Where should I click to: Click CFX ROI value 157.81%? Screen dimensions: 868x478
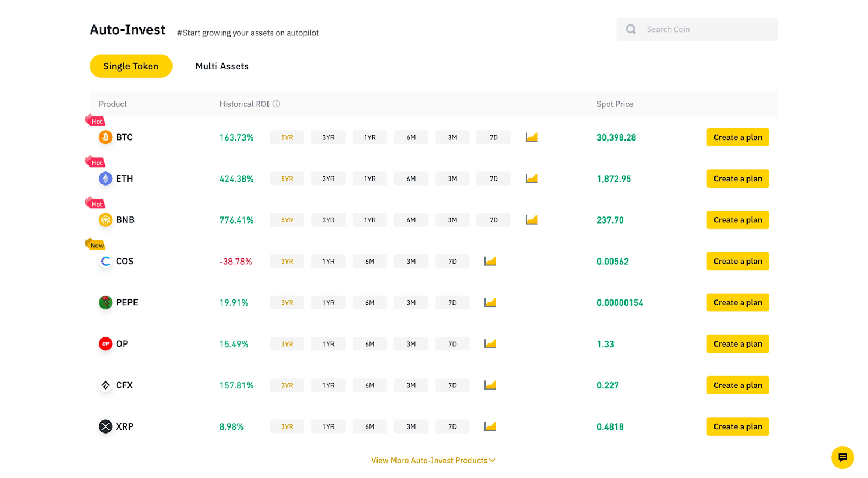[236, 385]
